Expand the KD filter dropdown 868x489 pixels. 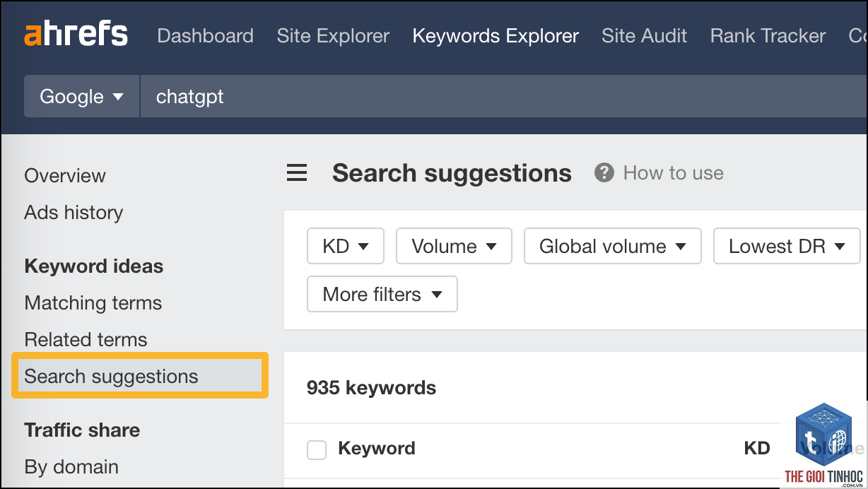(x=346, y=246)
